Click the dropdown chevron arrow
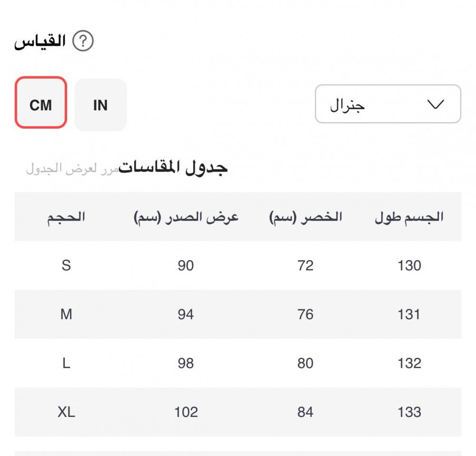The width and height of the screenshot is (476, 456). pyautogui.click(x=436, y=104)
